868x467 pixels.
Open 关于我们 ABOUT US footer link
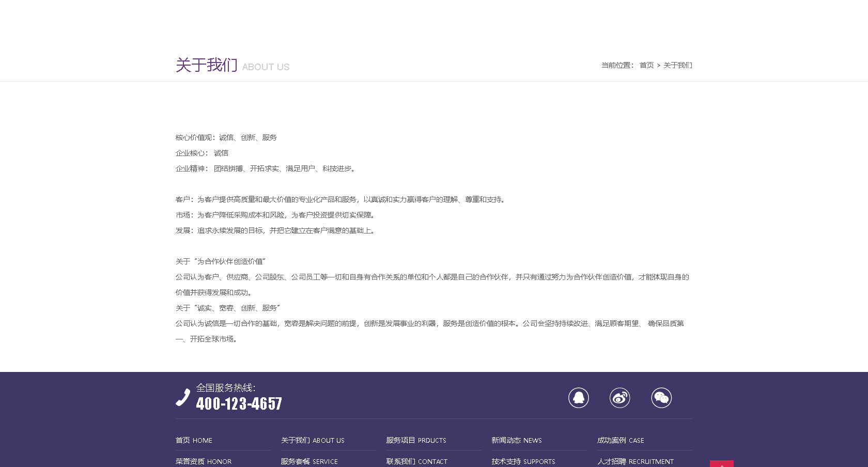[x=313, y=440]
